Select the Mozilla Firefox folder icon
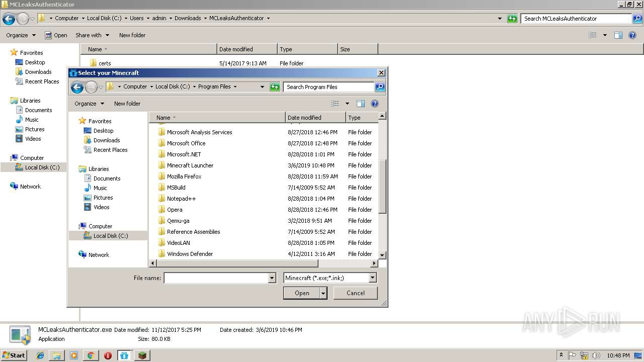The height and width of the screenshot is (362, 644). click(162, 176)
